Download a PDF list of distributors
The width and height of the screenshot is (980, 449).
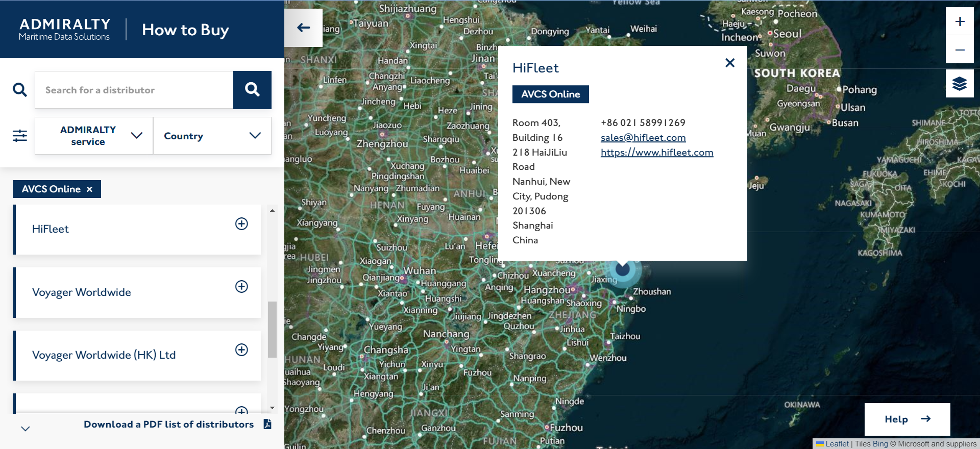pyautogui.click(x=168, y=424)
